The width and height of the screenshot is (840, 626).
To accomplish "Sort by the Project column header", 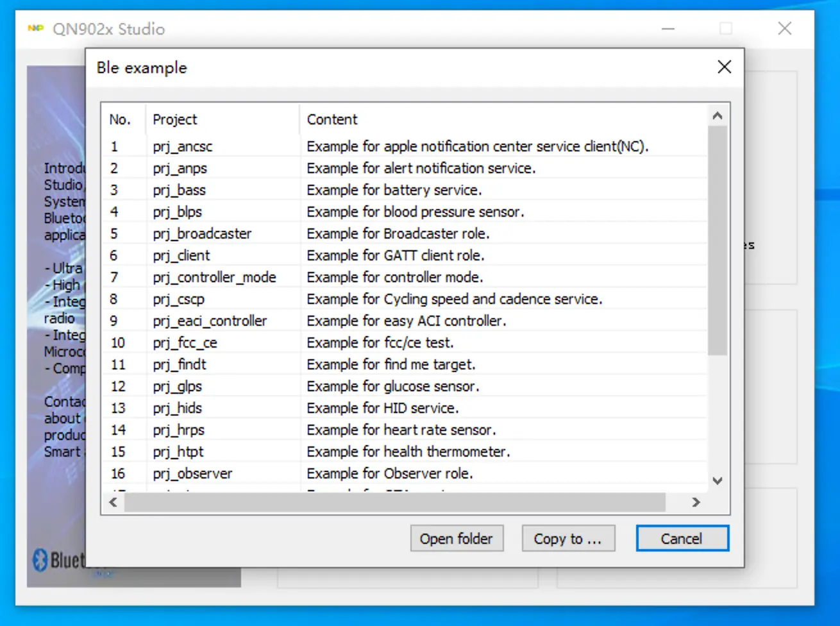I will (223, 119).
